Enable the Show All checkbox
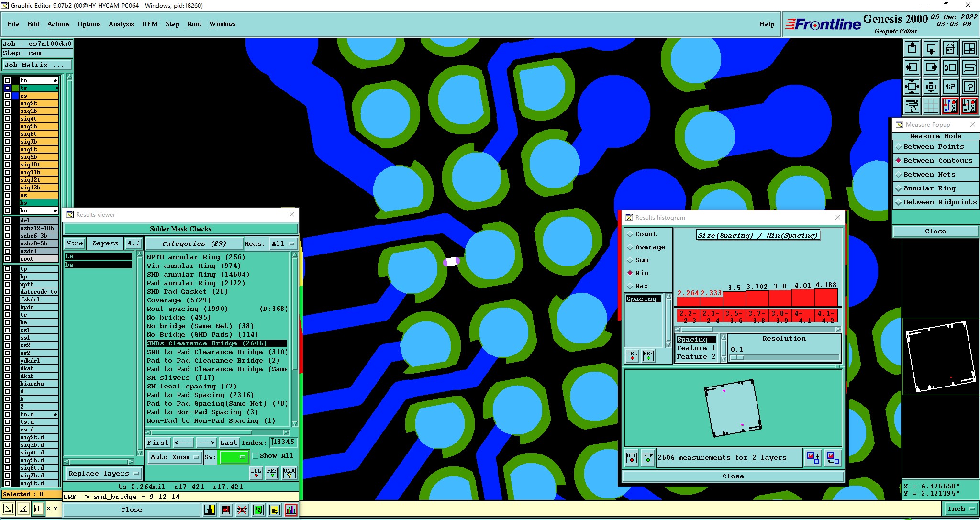The width and height of the screenshot is (980, 520). [256, 456]
